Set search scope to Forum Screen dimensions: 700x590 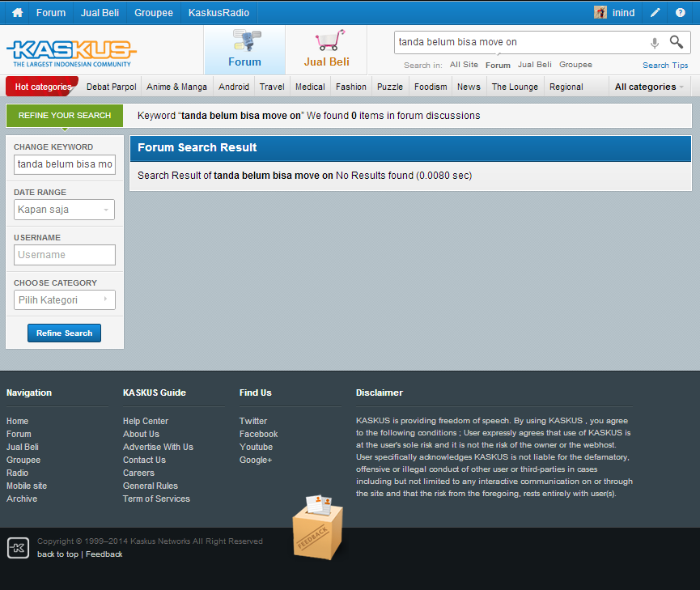[498, 66]
